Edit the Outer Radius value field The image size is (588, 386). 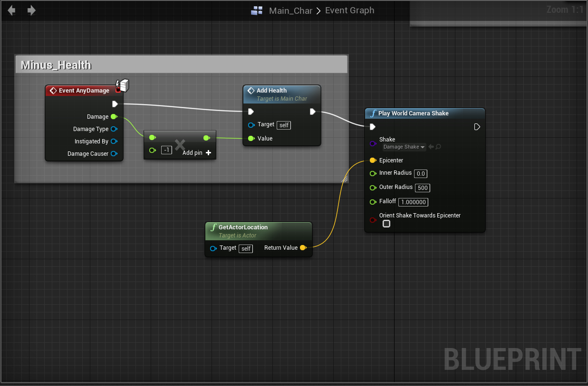coord(422,188)
